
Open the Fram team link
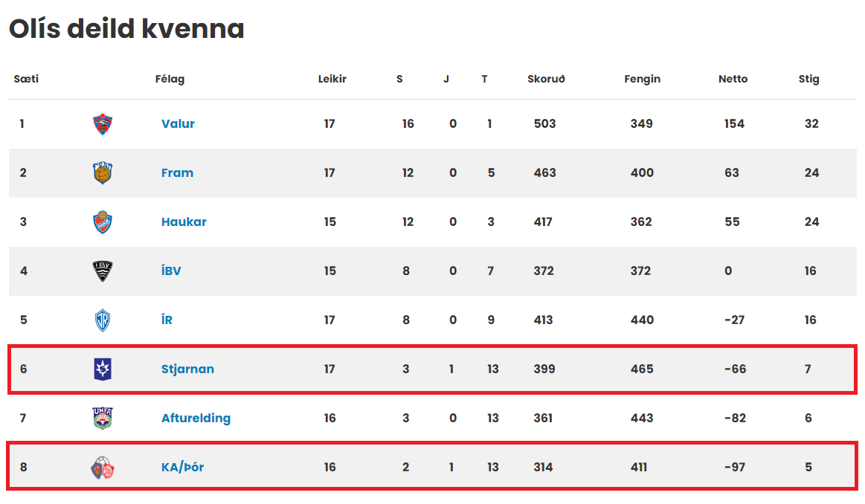pyautogui.click(x=177, y=172)
